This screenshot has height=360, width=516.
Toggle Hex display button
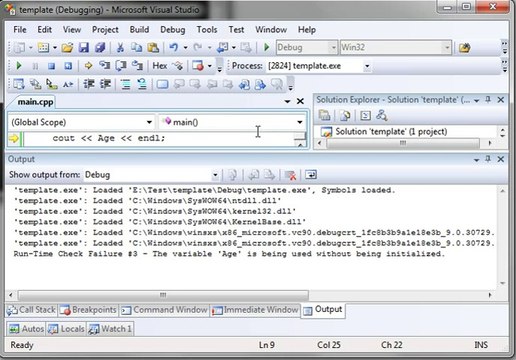(x=160, y=66)
